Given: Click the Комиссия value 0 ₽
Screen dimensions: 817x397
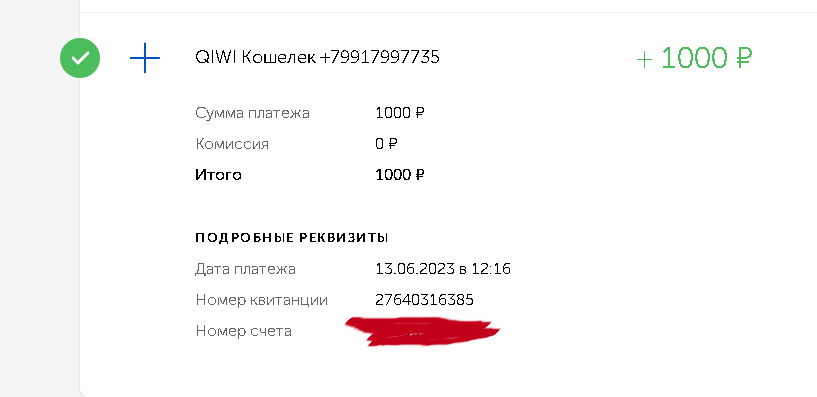Looking at the screenshot, I should click(387, 144).
